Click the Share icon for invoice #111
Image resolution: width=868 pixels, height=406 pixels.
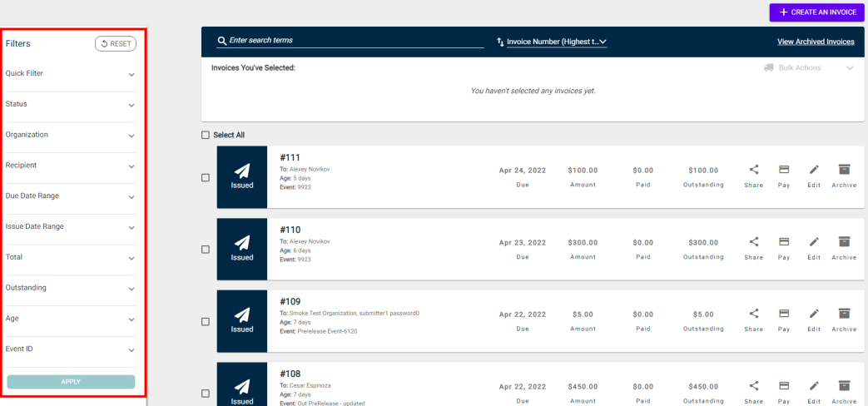coord(753,170)
